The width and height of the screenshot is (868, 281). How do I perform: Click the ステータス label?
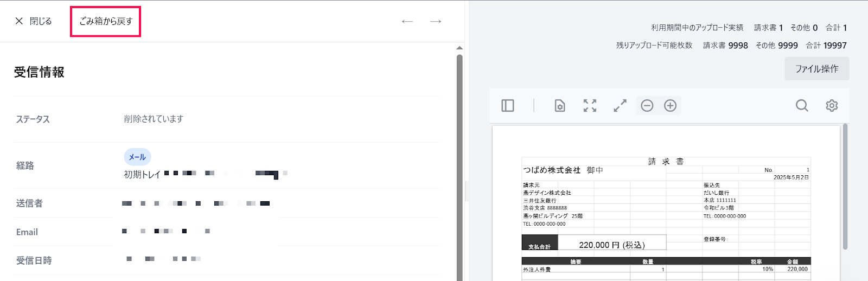[x=33, y=119]
